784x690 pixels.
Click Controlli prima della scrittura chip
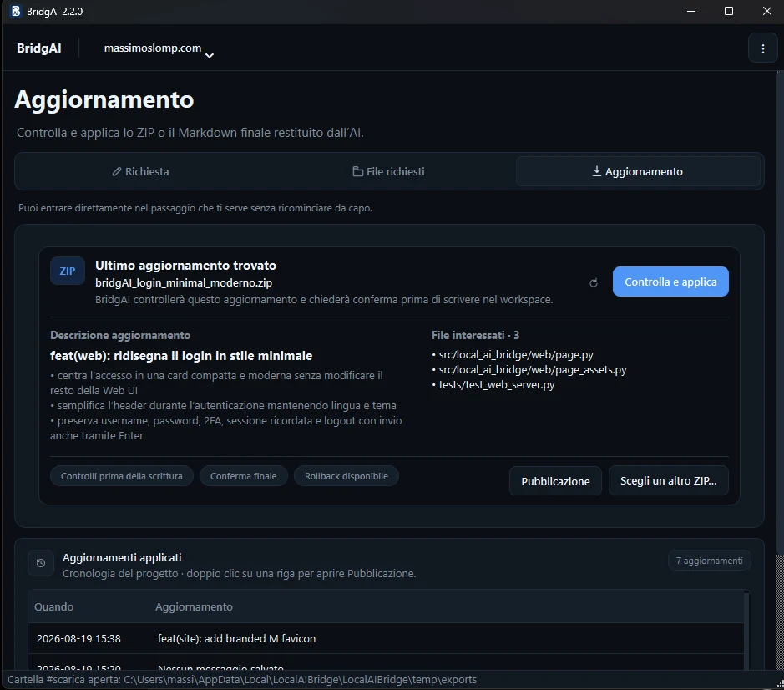pos(122,476)
